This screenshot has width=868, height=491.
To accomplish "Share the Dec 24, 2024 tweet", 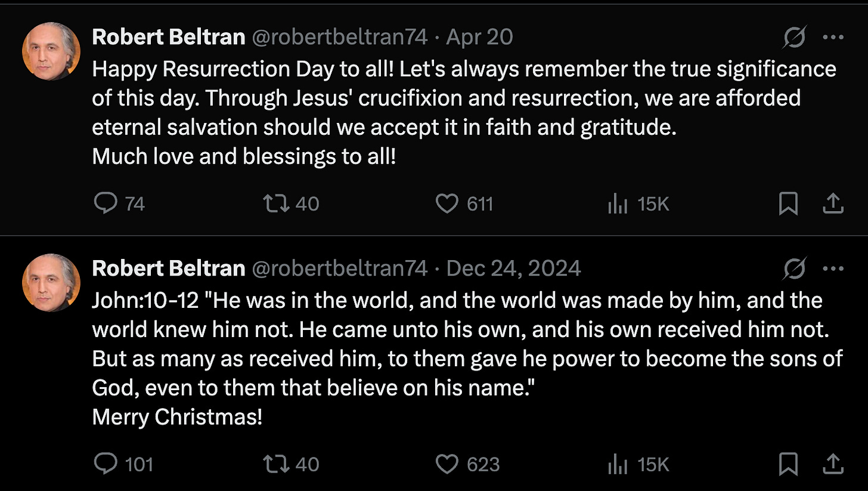I will [833, 464].
